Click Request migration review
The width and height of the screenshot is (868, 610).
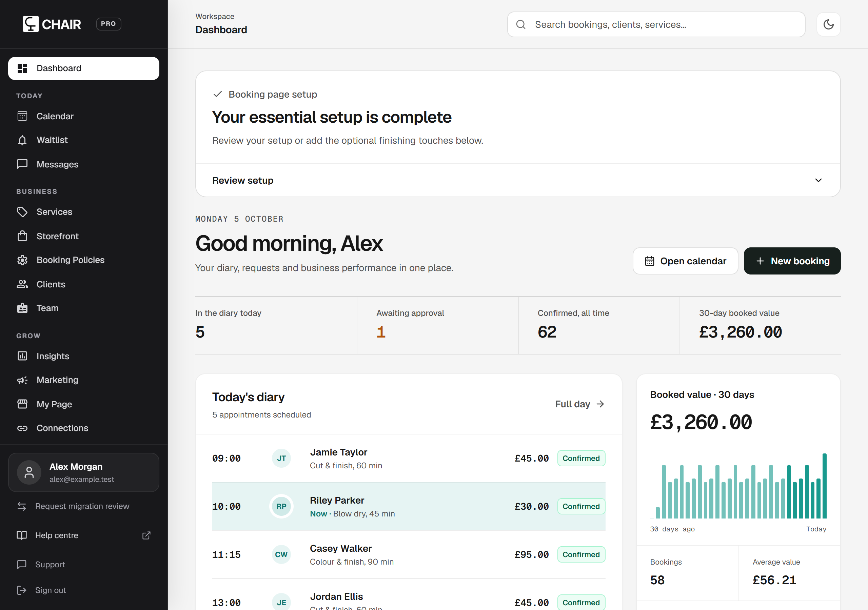[x=83, y=506]
